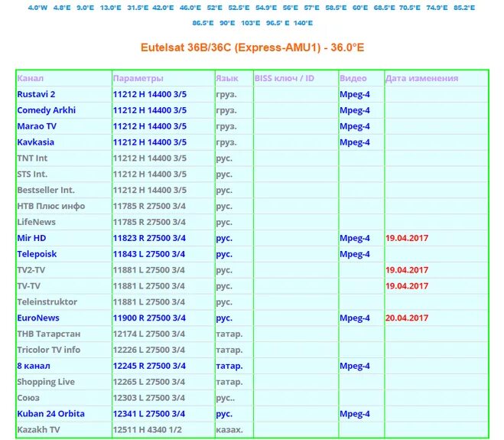Select the Tricolor TV info channel name

[49, 350]
